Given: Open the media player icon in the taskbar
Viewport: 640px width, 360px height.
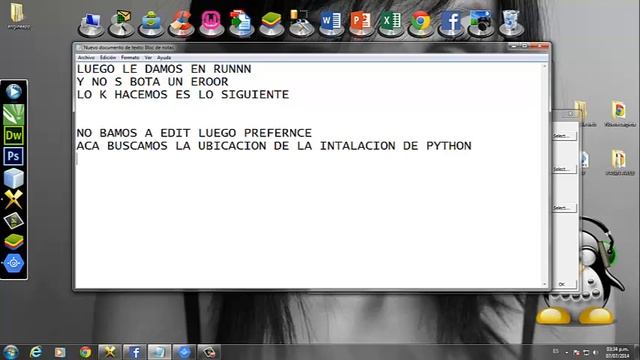Looking at the screenshot, I should [x=60, y=352].
